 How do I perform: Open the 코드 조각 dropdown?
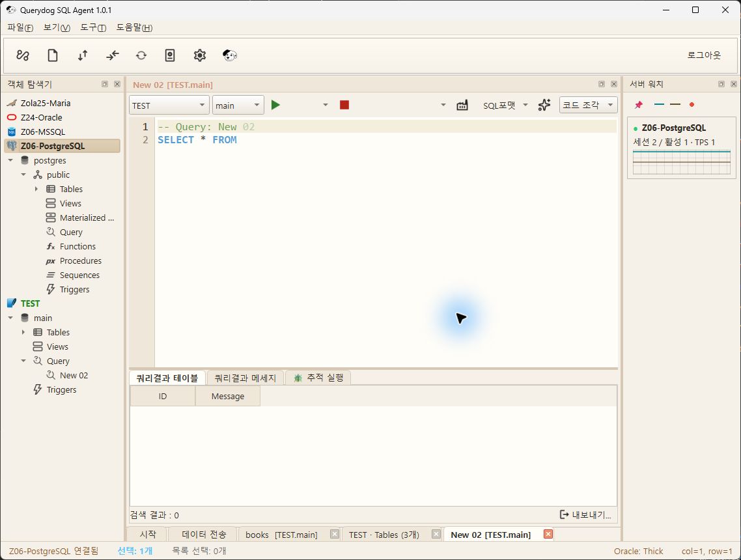coord(589,105)
